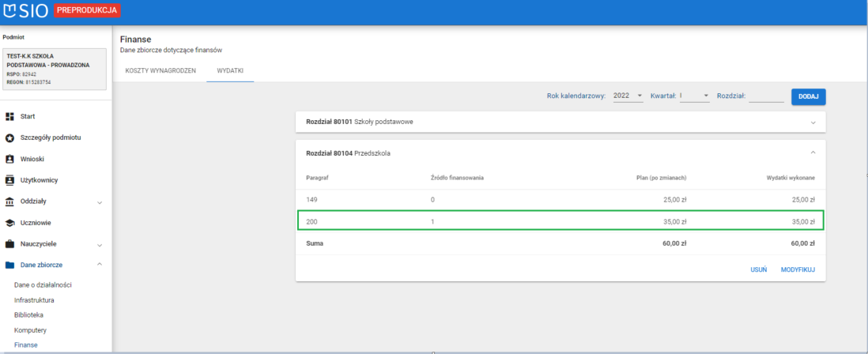Click the Usuń button

[x=758, y=269]
